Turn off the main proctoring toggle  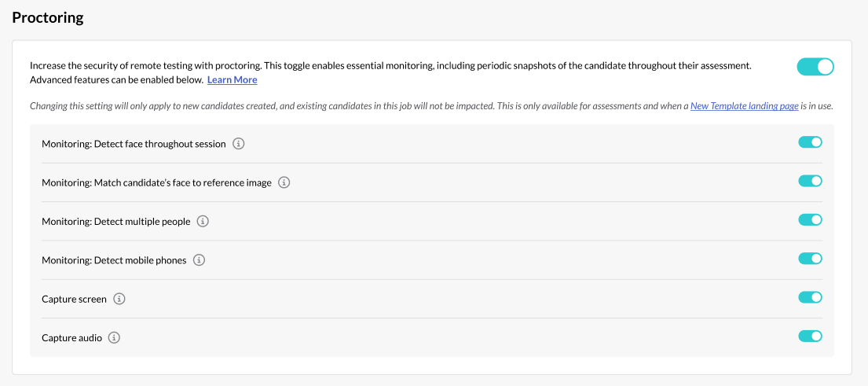(815, 67)
